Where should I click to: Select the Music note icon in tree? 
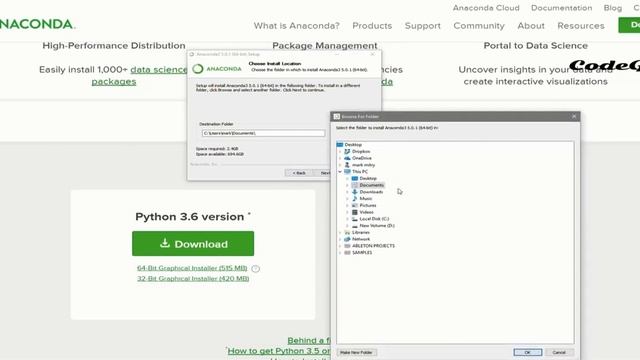[x=355, y=198]
